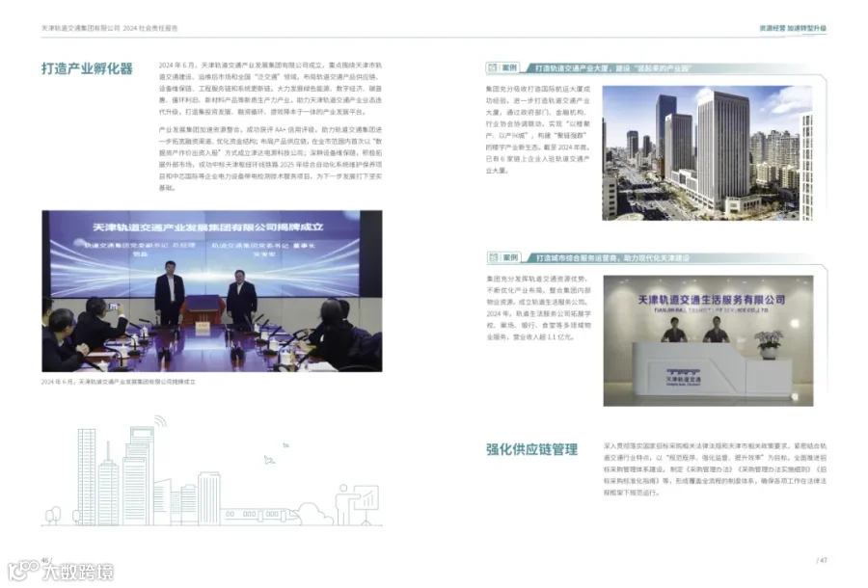Select header text 天津轨道交通集团有限公司 2024 社会责任报告
Viewport: 868px width, 588px height.
[x=110, y=28]
